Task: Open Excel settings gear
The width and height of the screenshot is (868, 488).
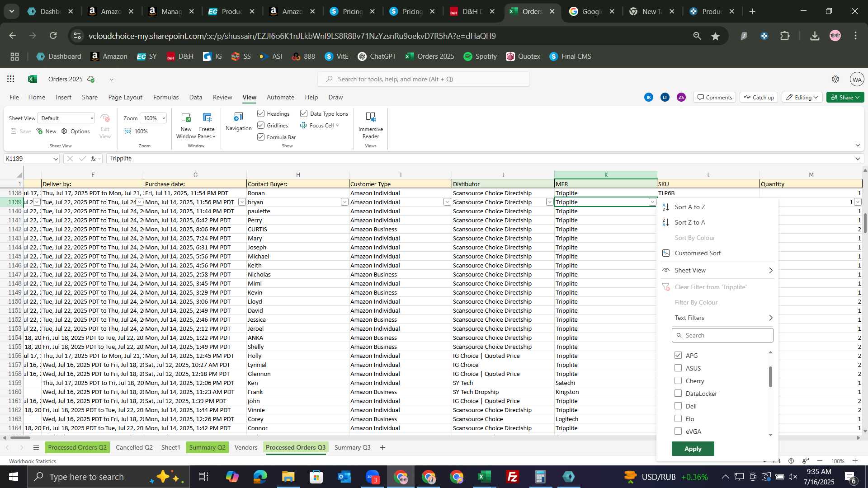Action: (x=835, y=79)
